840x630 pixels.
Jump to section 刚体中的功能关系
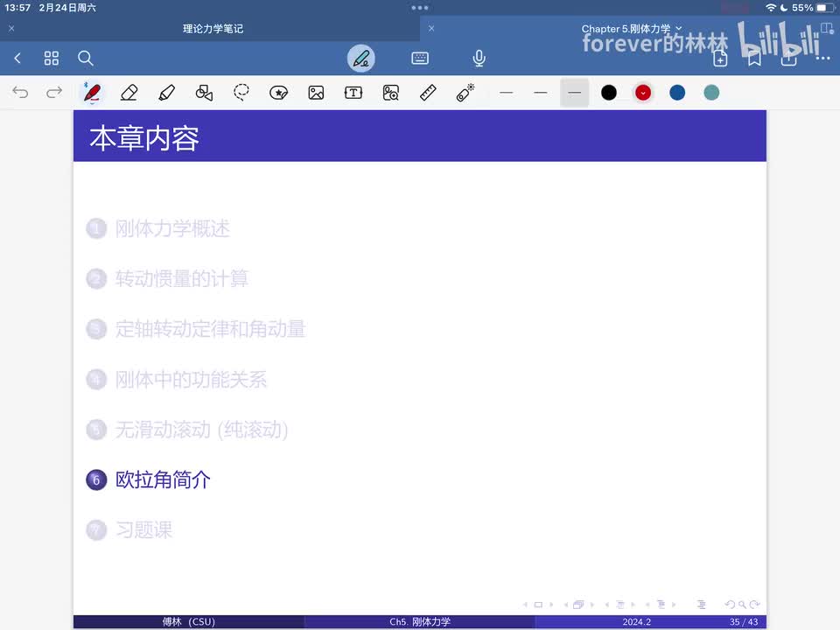(192, 379)
